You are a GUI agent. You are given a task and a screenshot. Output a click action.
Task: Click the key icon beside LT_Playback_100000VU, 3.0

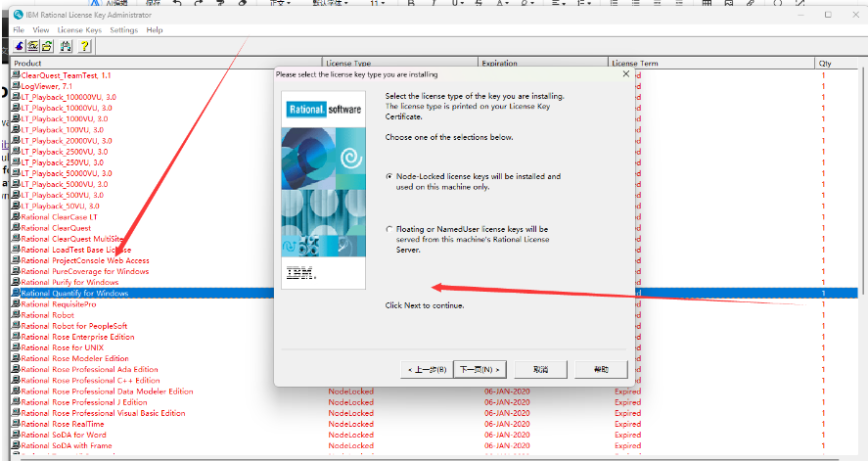point(16,96)
